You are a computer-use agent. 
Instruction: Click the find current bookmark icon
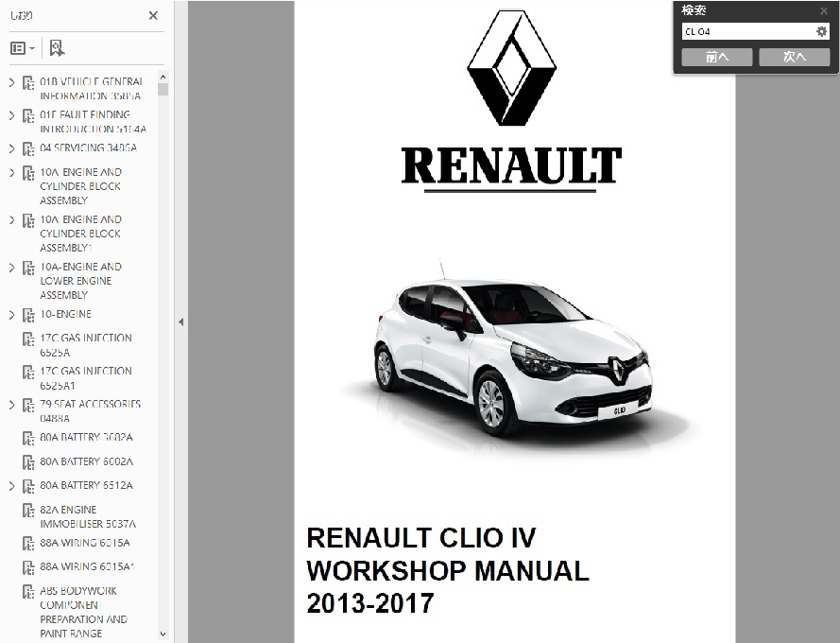pyautogui.click(x=57, y=48)
